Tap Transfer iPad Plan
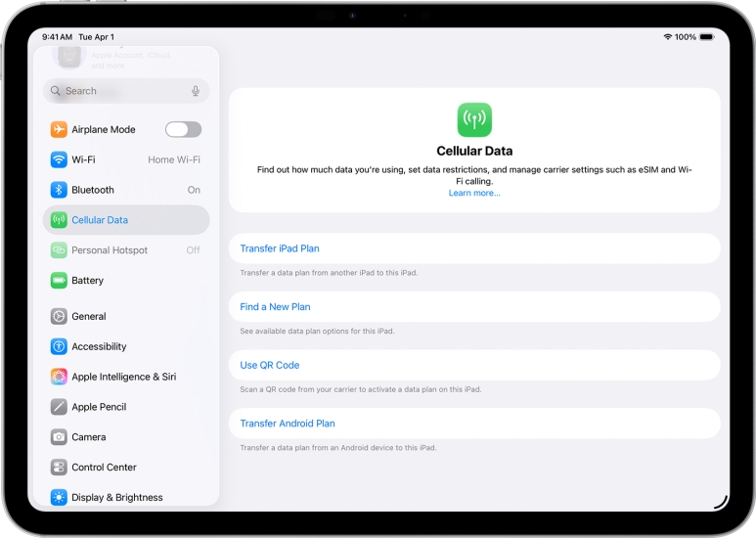This screenshot has height=538, width=756. pos(474,248)
